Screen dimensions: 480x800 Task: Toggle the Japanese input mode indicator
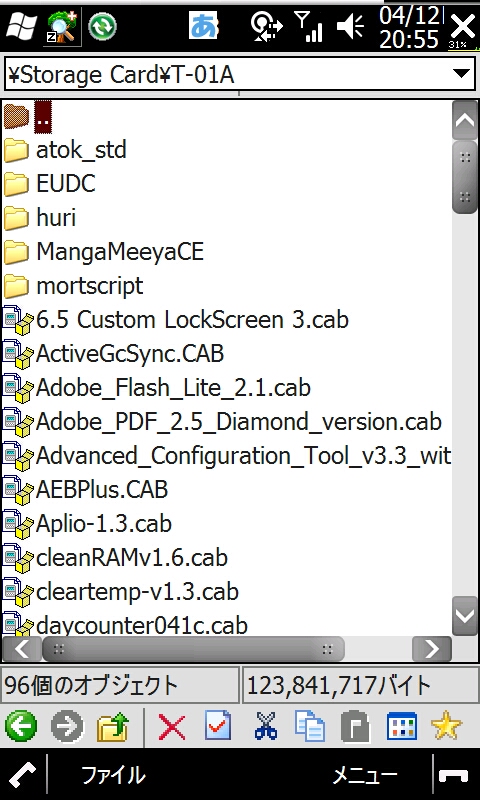coord(204,26)
